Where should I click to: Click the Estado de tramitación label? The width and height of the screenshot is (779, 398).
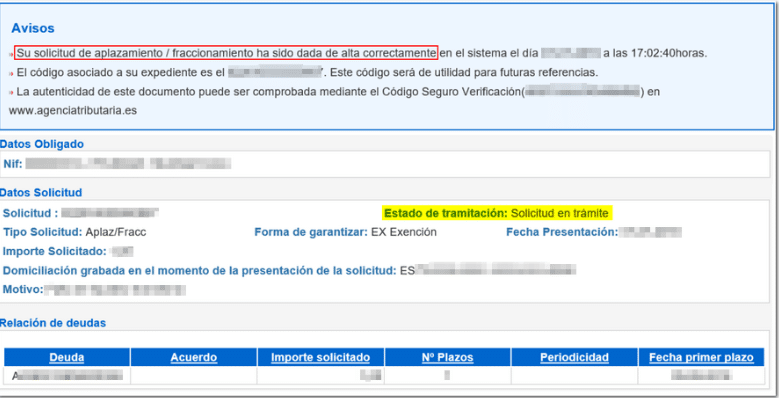coord(446,213)
